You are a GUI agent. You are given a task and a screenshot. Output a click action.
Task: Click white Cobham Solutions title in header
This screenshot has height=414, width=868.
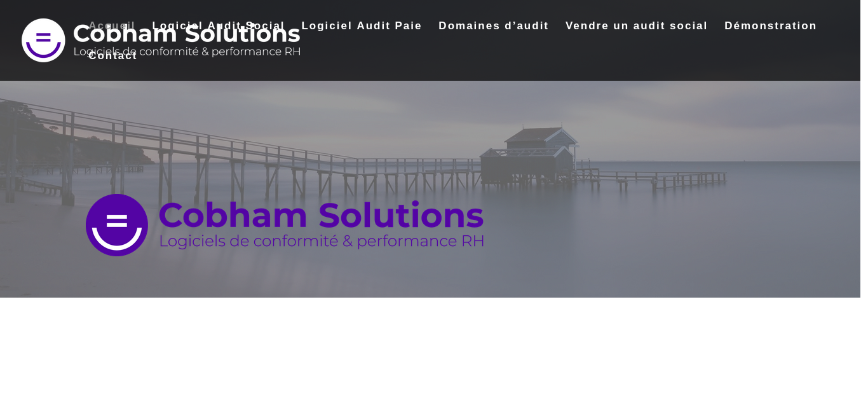pyautogui.click(x=187, y=34)
